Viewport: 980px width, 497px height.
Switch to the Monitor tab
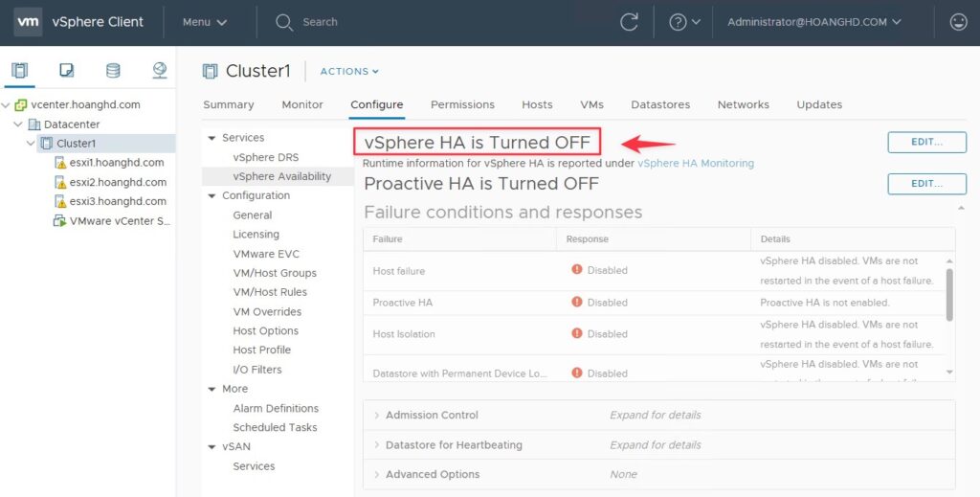[302, 105]
